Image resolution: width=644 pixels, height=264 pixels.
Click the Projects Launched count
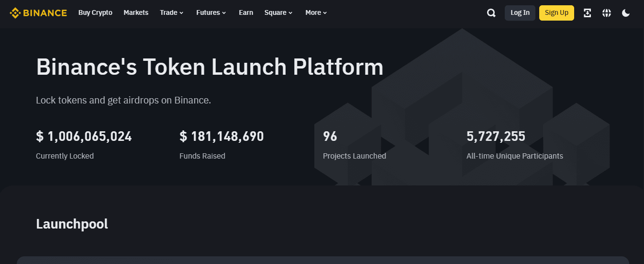click(330, 137)
